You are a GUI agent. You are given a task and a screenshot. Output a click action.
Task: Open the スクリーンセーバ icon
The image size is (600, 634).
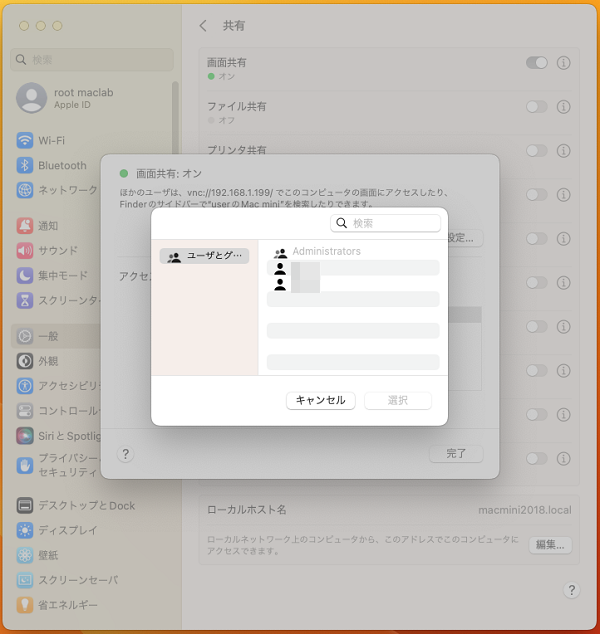[25, 580]
